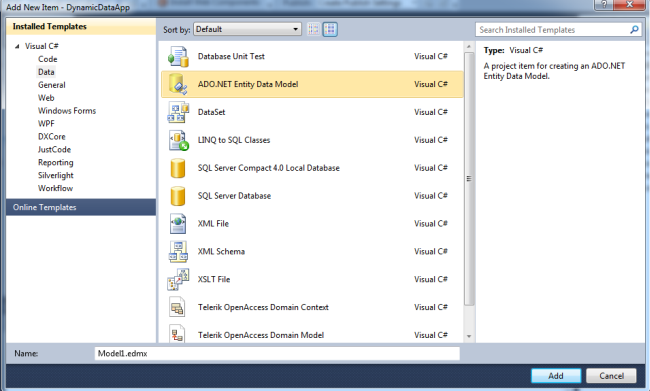Select Telerik OpenAccess Domain Context label
The image size is (650, 391).
pyautogui.click(x=263, y=307)
